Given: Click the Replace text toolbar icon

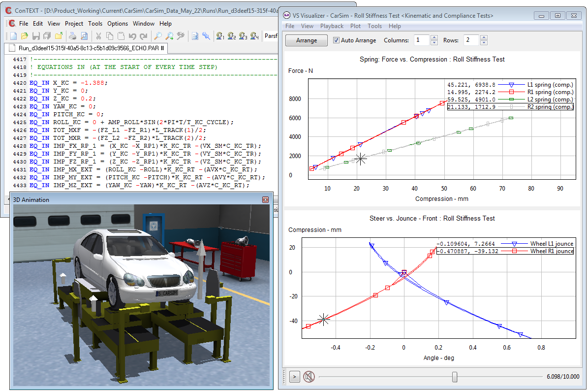Looking at the screenshot, I should [181, 36].
